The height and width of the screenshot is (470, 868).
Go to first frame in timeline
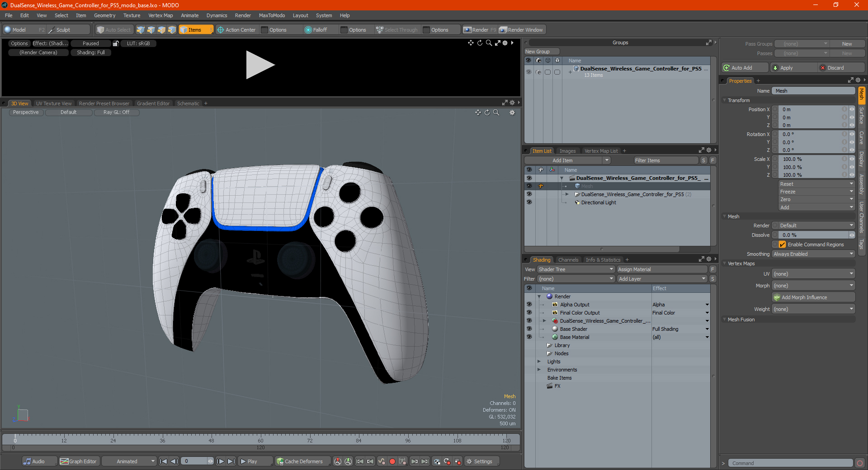(x=164, y=461)
